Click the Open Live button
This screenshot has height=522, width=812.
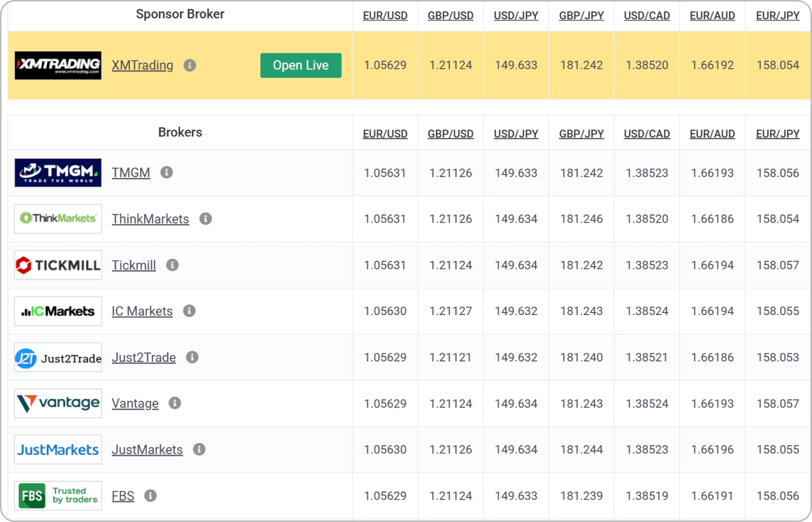pyautogui.click(x=301, y=65)
